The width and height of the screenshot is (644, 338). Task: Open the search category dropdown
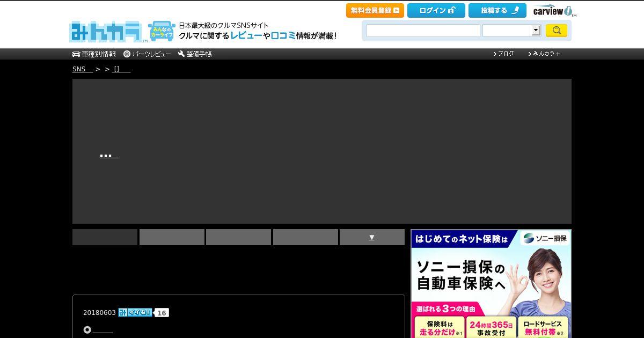[511, 31]
